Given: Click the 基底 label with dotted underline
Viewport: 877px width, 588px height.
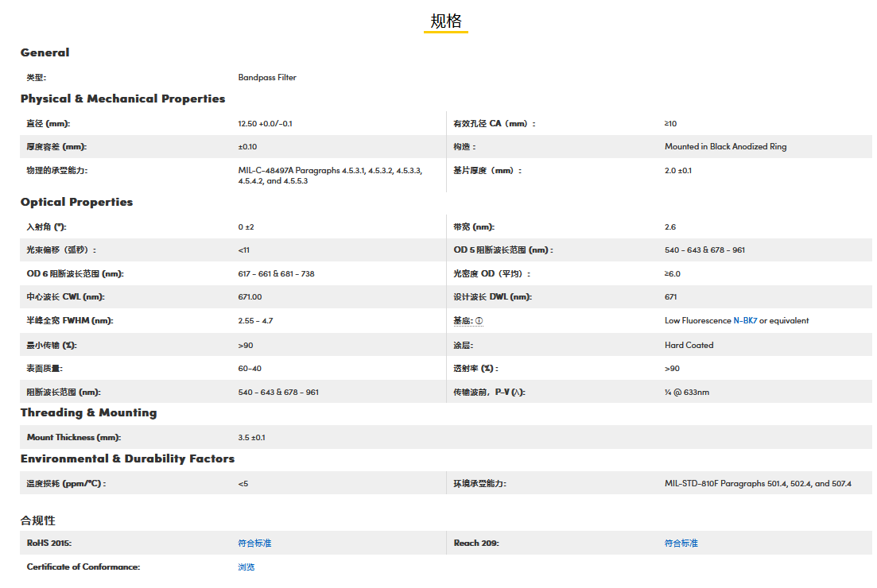Looking at the screenshot, I should click(463, 321).
